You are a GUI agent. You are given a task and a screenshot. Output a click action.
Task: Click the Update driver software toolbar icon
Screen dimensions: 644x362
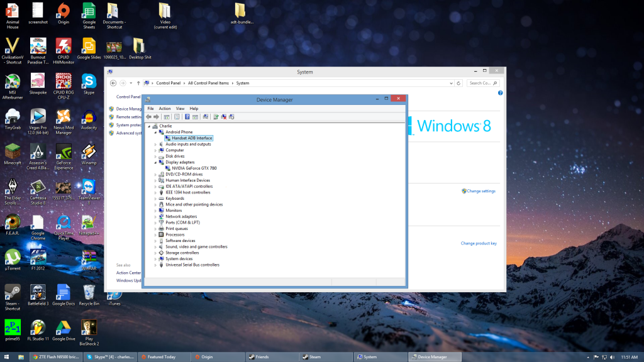coord(216,117)
